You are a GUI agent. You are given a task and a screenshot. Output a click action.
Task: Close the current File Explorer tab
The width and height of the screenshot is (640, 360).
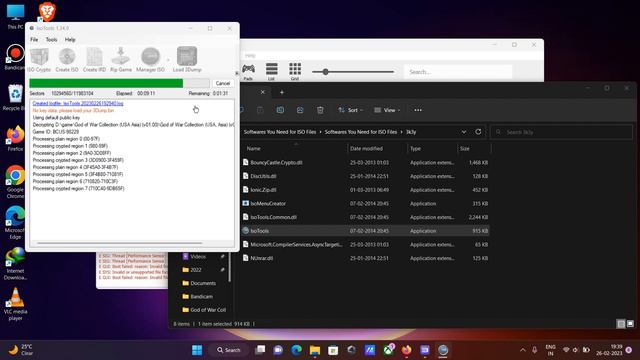point(263,92)
